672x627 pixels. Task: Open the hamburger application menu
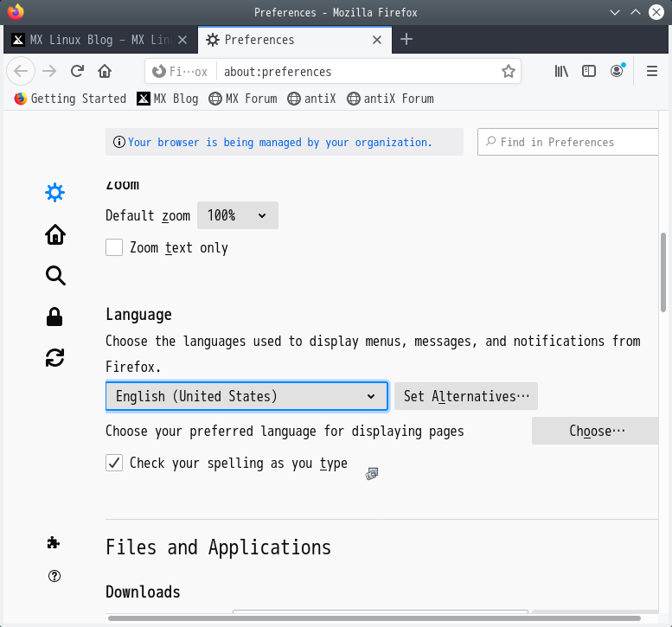click(x=652, y=71)
